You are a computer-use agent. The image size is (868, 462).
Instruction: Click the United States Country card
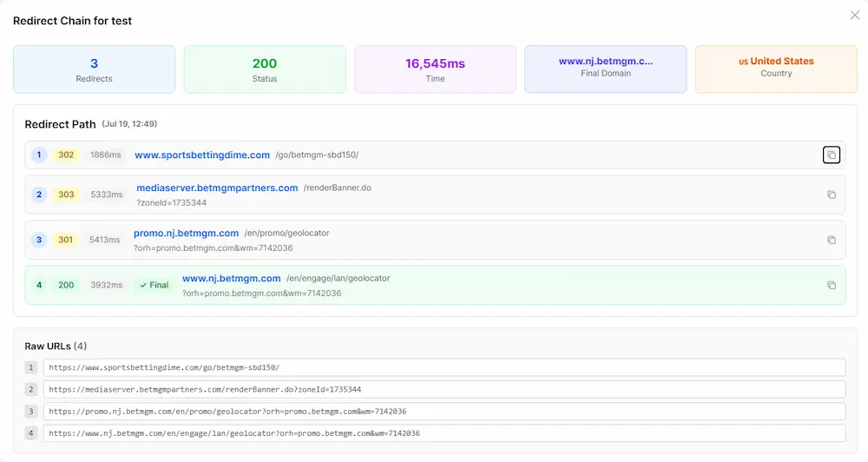(776, 69)
